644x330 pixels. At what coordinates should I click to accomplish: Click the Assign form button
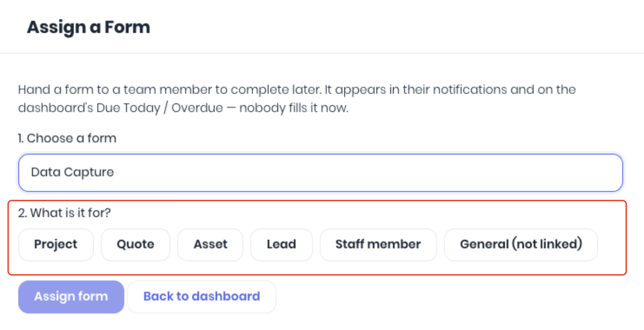[71, 297]
